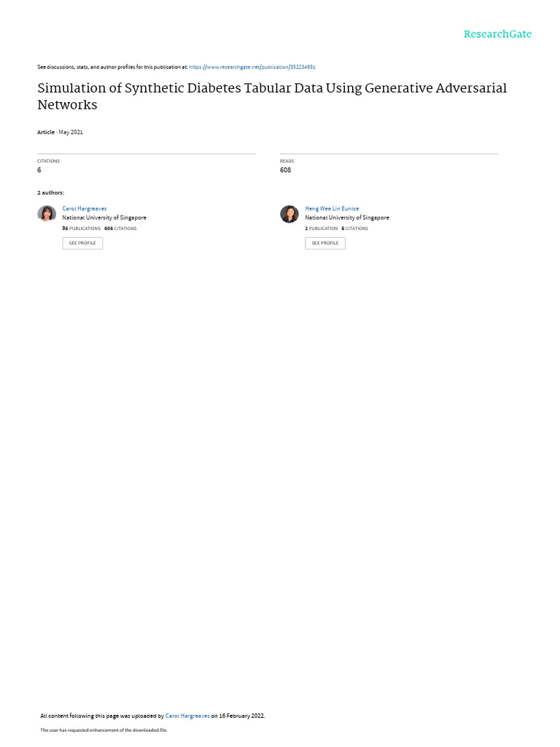Click the SEE PROFILE button under Heng Wee Lin Eunice
This screenshot has width=560, height=747.
tap(325, 243)
